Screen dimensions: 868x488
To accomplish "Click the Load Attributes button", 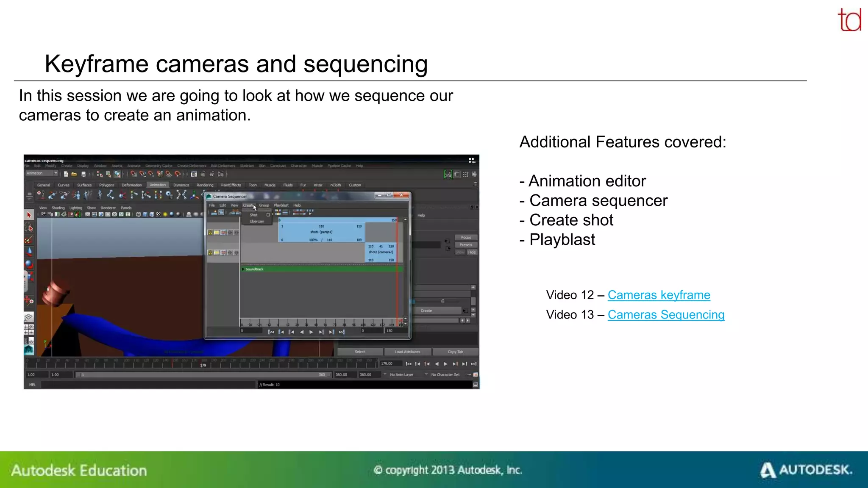I will coord(407,352).
